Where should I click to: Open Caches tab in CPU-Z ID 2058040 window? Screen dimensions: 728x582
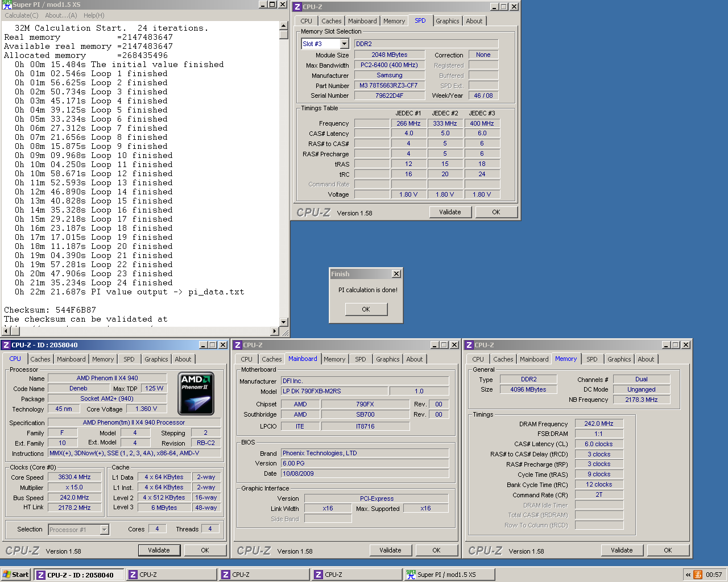coord(40,359)
